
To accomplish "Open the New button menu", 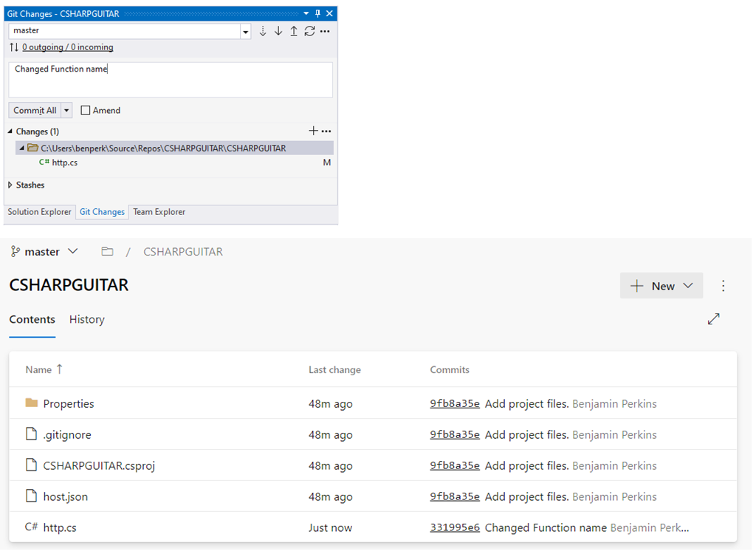I will (660, 286).
